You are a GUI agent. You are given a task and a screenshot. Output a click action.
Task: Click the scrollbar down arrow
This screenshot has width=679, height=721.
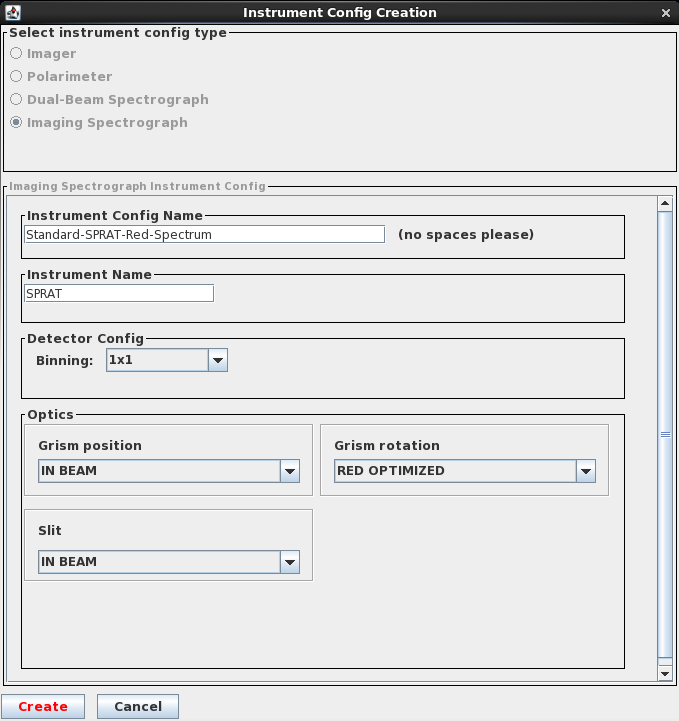pos(665,674)
